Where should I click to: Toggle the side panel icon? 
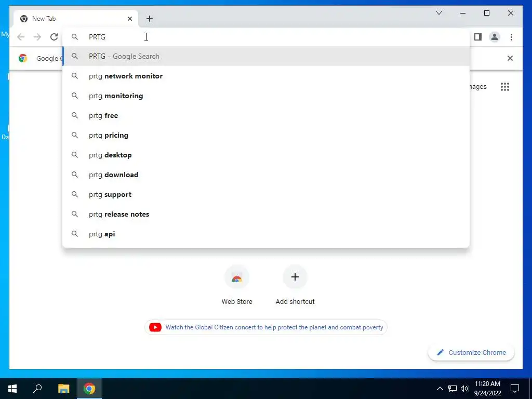point(478,37)
